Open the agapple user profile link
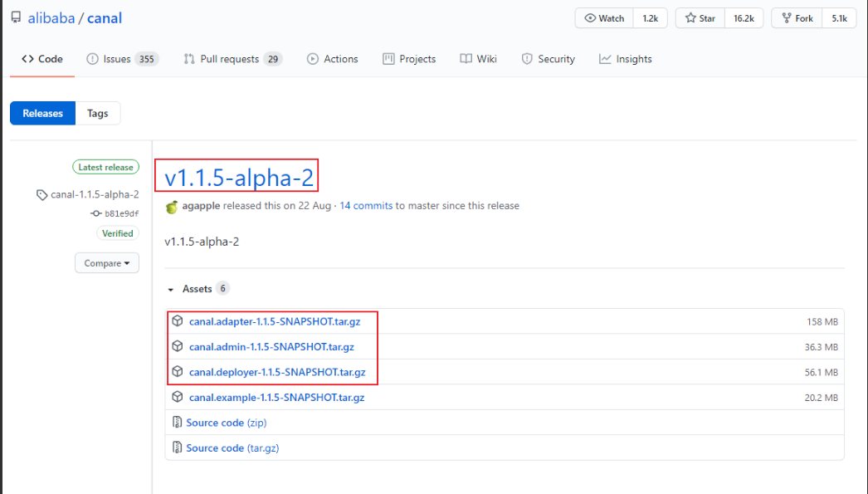 201,206
